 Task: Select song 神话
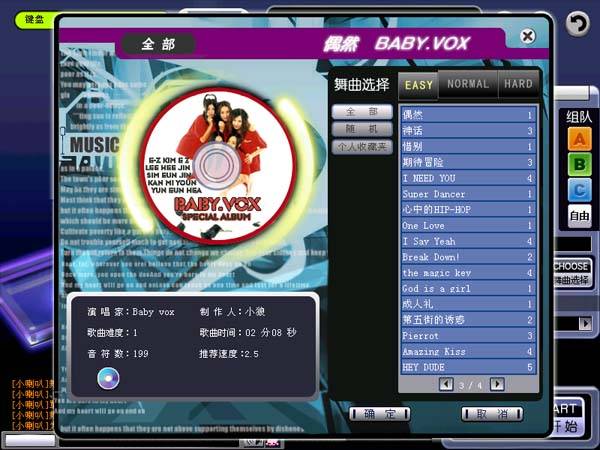coord(468,130)
